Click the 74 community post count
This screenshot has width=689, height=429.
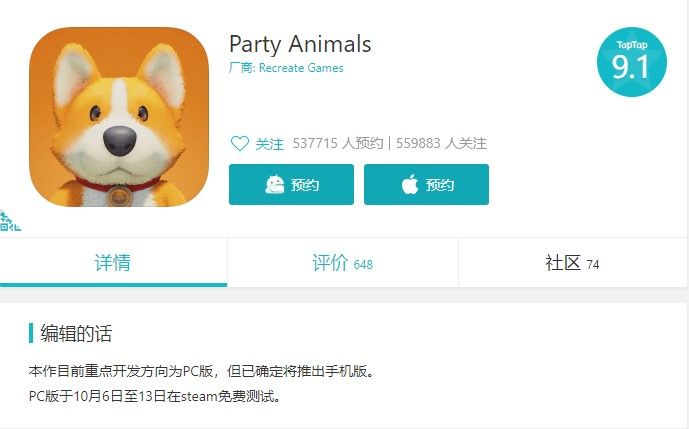[x=593, y=265]
